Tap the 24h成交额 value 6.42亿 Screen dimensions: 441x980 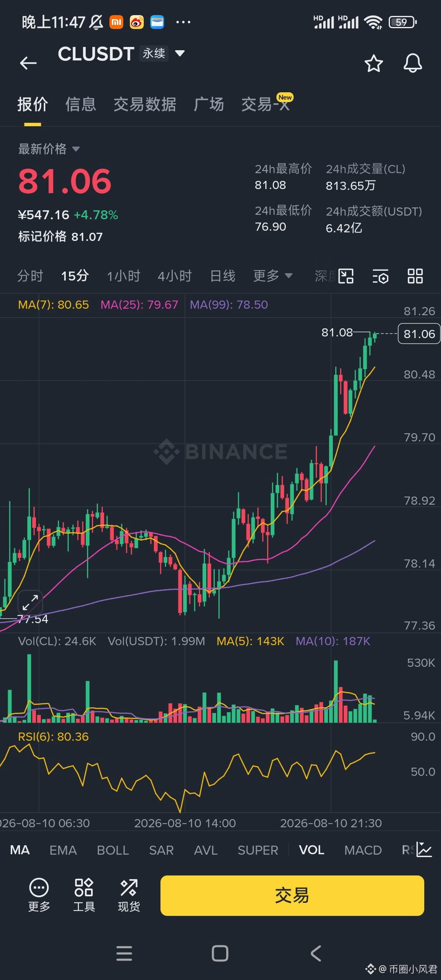pyautogui.click(x=344, y=228)
